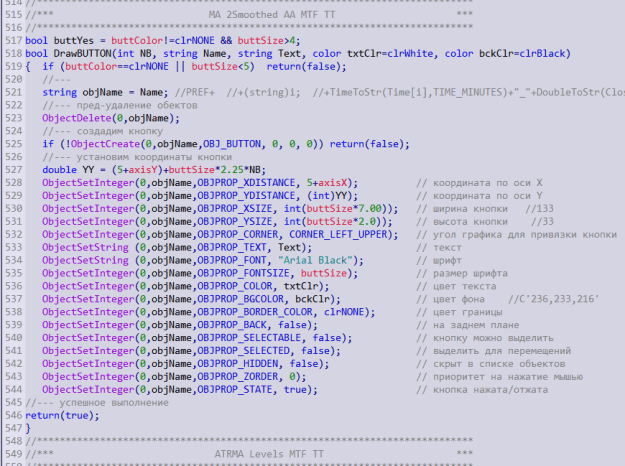Click on "Arial Black" string literal
Image resolution: width=625 pixels, height=466 pixels.
coord(315,260)
